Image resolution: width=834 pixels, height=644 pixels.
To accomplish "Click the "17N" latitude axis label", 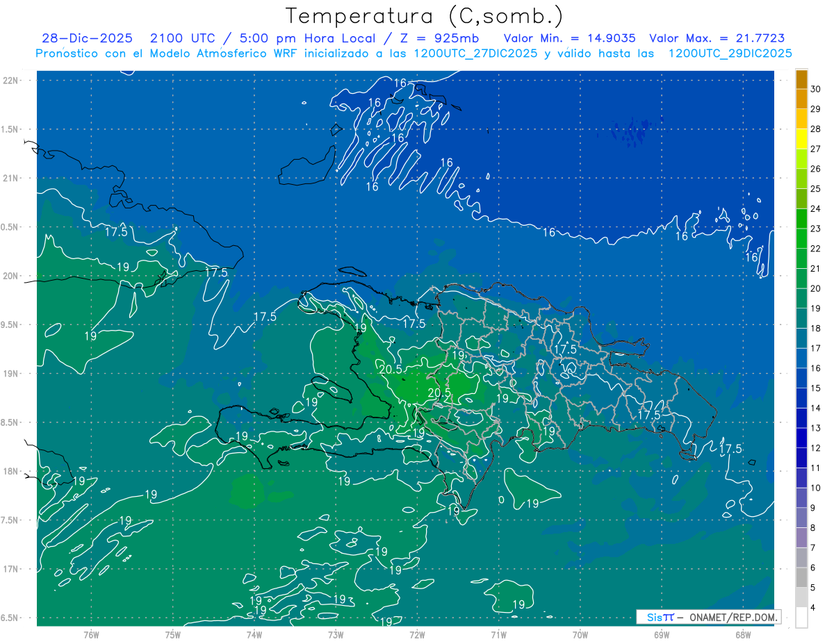I will click(12, 569).
